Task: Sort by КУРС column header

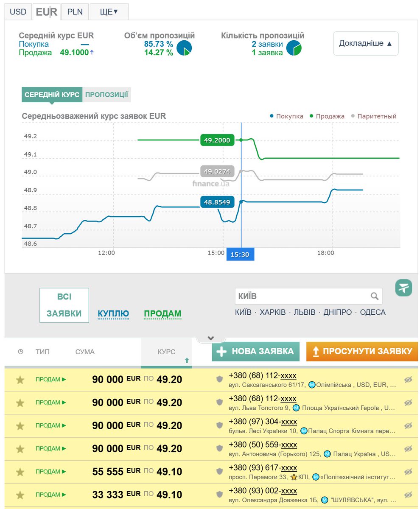Action: (166, 352)
